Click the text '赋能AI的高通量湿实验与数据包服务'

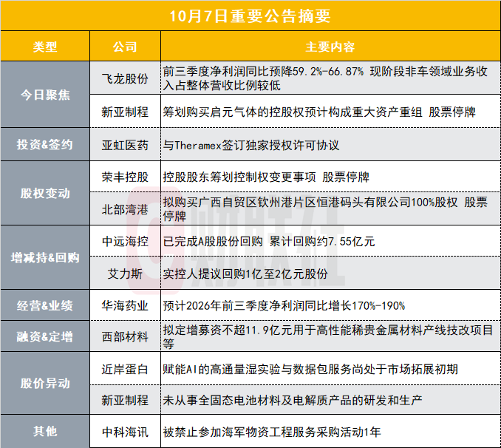point(258,369)
